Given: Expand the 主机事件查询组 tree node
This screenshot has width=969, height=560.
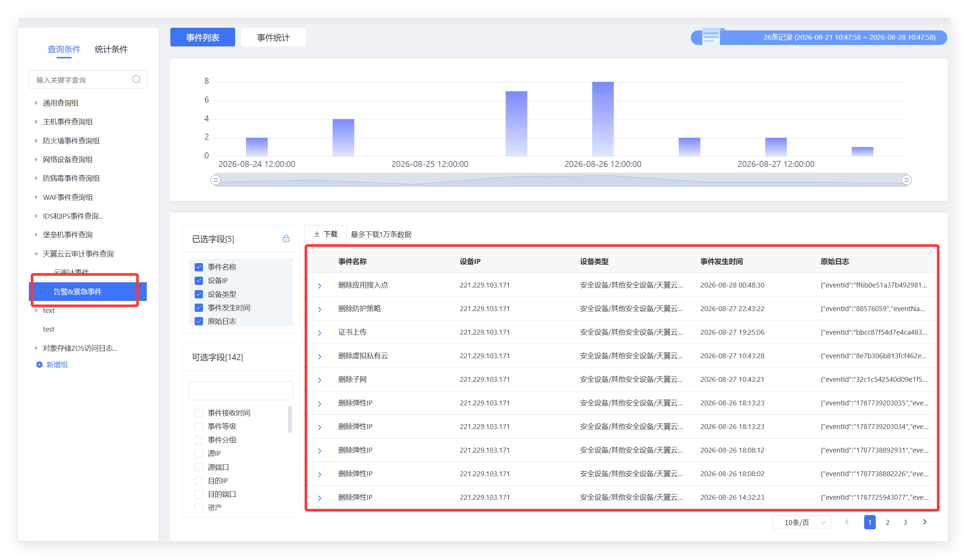Looking at the screenshot, I should click(x=36, y=121).
